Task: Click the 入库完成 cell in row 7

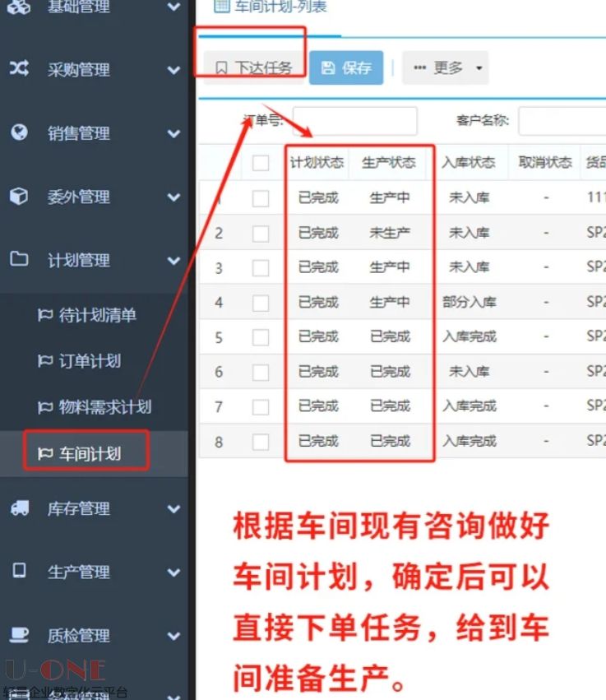Action: pyautogui.click(x=470, y=406)
